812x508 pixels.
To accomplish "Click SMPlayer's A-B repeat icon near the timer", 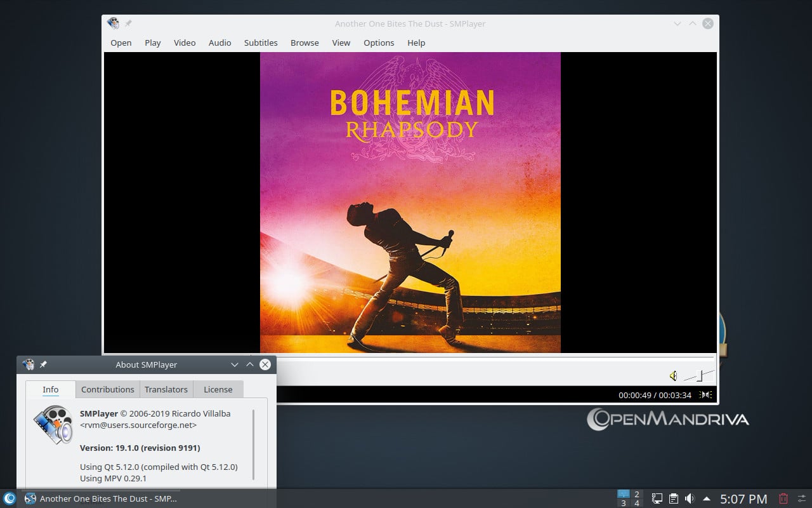I will pyautogui.click(x=704, y=395).
